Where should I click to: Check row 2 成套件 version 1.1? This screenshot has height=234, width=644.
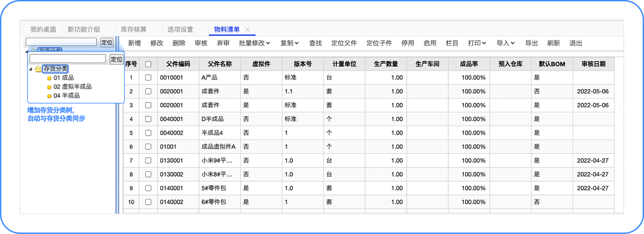pyautogui.click(x=148, y=92)
